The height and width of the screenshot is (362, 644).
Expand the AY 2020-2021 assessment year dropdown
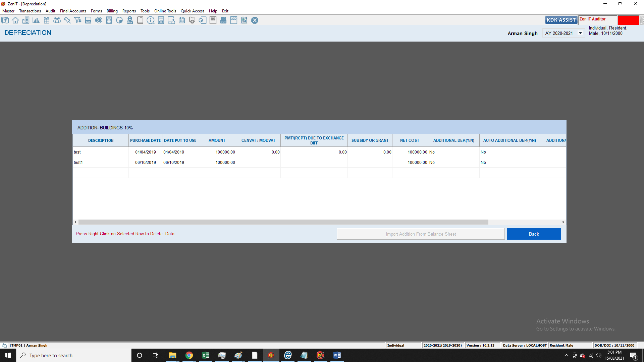(580, 33)
